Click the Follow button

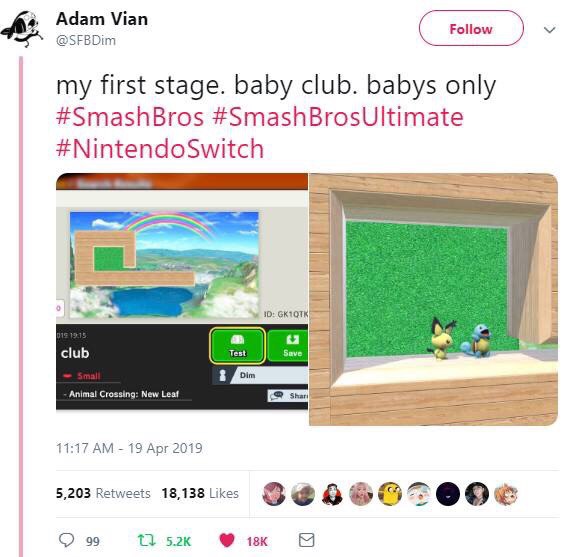471,28
